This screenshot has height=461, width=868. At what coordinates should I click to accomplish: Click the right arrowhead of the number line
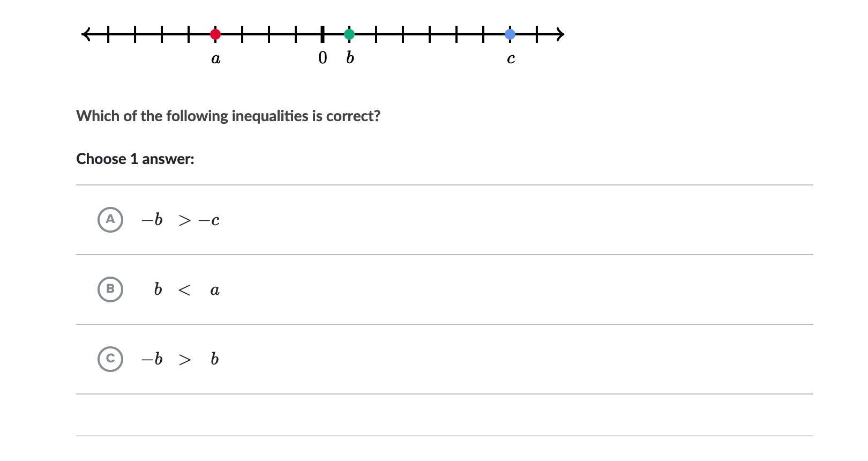point(559,34)
